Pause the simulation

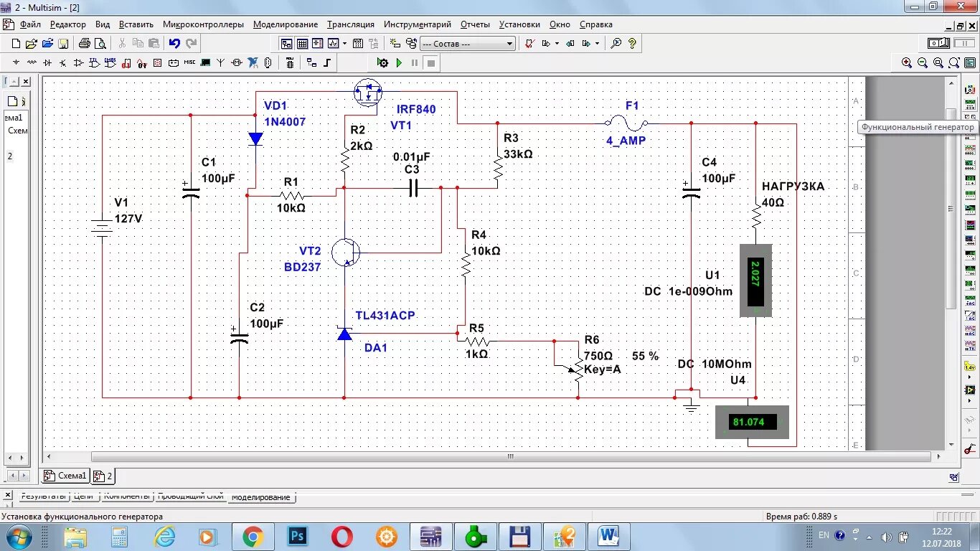point(415,62)
